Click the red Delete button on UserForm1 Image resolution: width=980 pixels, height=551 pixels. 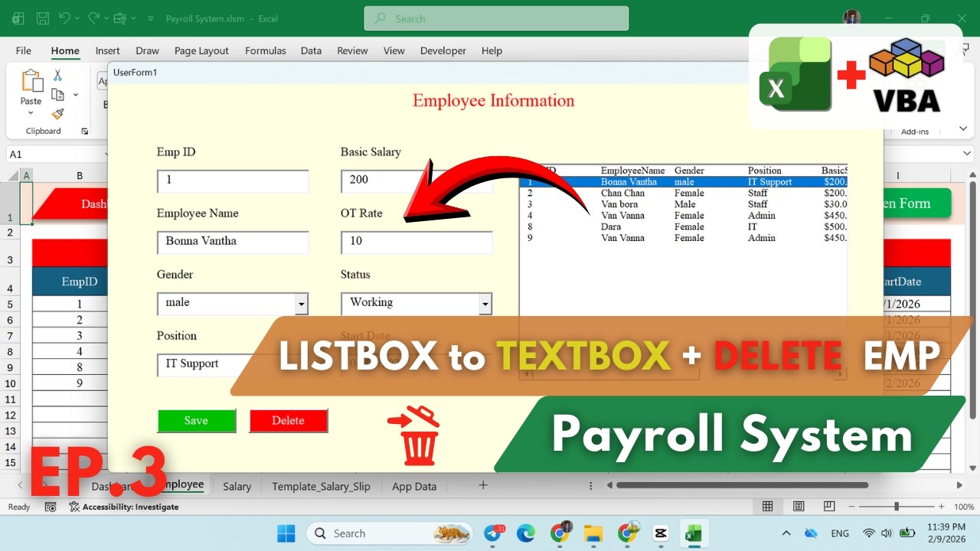point(289,420)
